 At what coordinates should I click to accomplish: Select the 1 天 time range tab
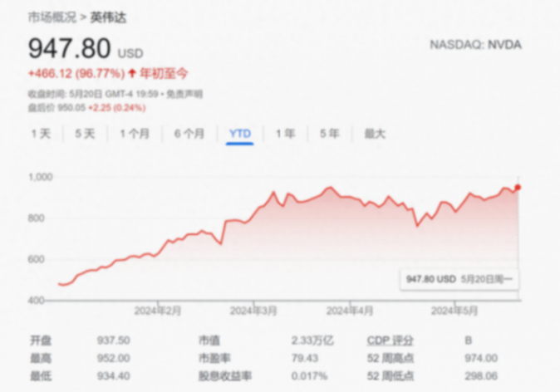coord(41,134)
